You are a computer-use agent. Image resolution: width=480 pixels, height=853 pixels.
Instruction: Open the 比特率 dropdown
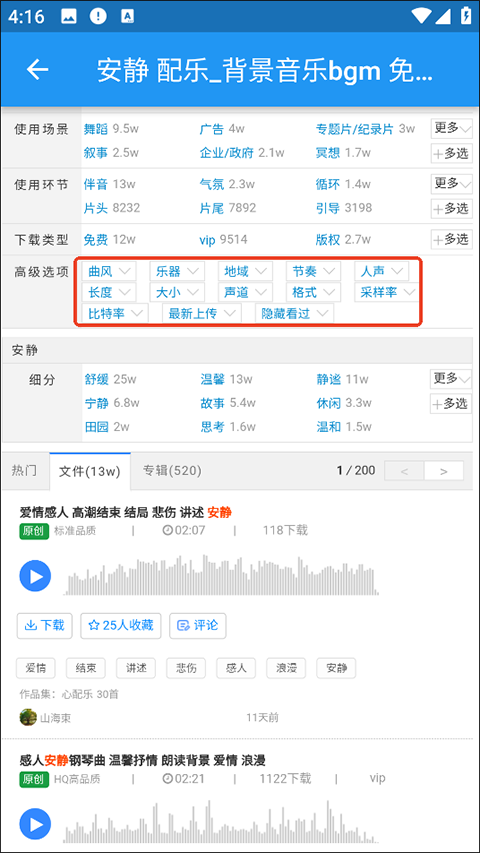115,313
